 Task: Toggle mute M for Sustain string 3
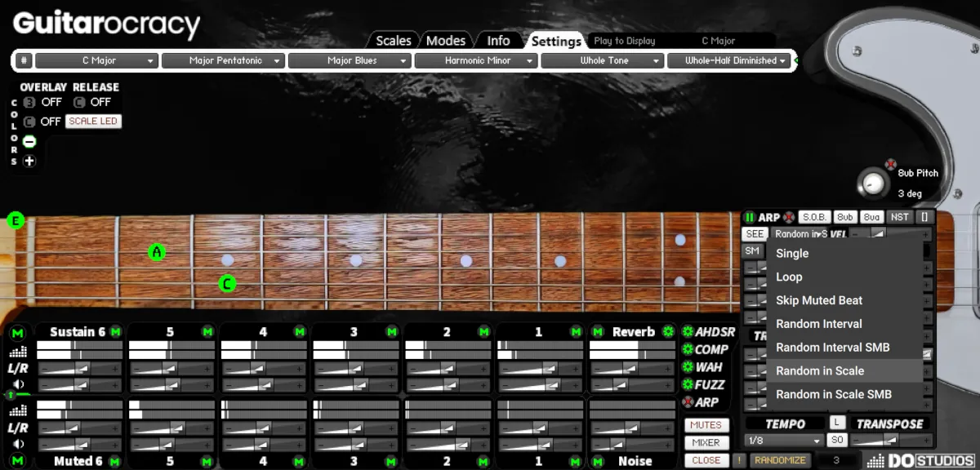click(x=392, y=331)
